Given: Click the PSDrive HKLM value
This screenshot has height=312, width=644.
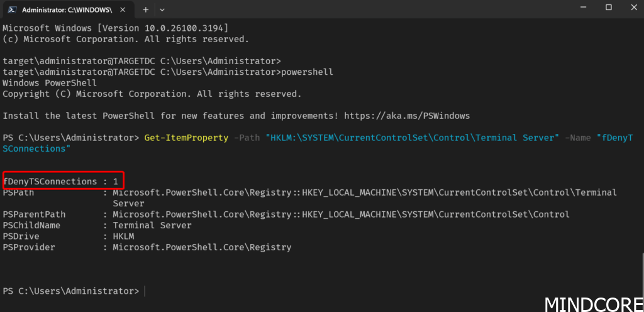Looking at the screenshot, I should (123, 236).
